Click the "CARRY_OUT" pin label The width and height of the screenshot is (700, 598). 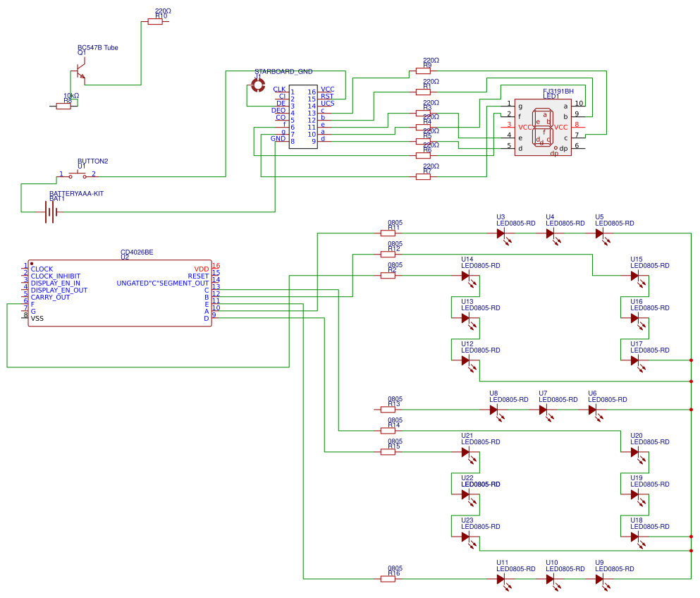pyautogui.click(x=51, y=298)
